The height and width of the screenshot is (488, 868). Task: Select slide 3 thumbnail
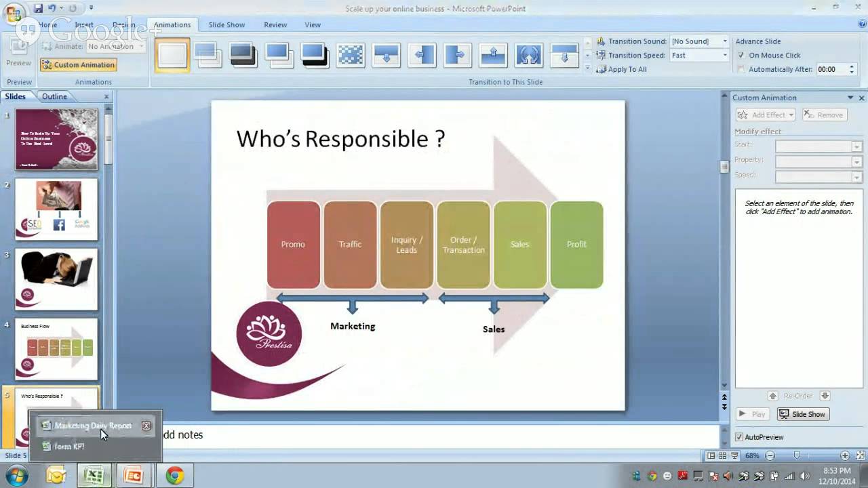coord(56,279)
